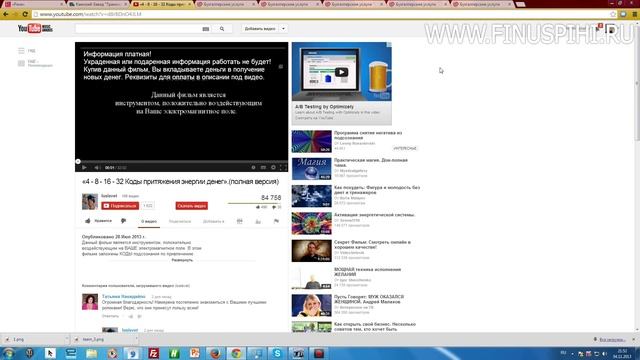Select the Поделиться tab

point(180,221)
